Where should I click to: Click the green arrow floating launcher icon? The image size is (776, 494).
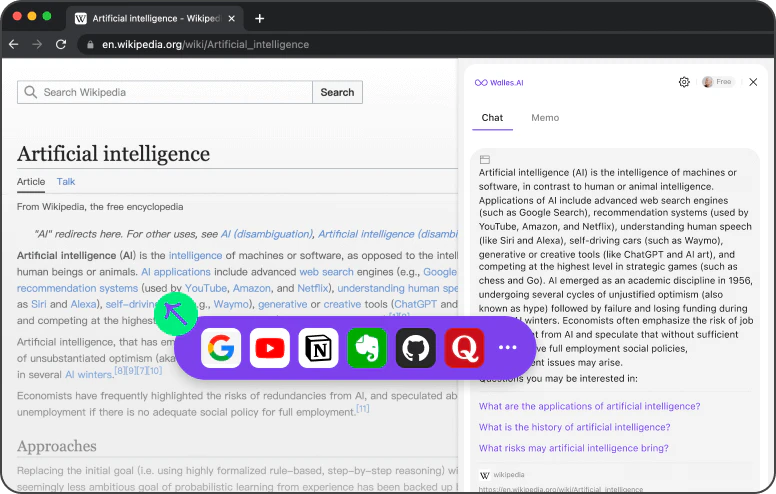click(177, 313)
